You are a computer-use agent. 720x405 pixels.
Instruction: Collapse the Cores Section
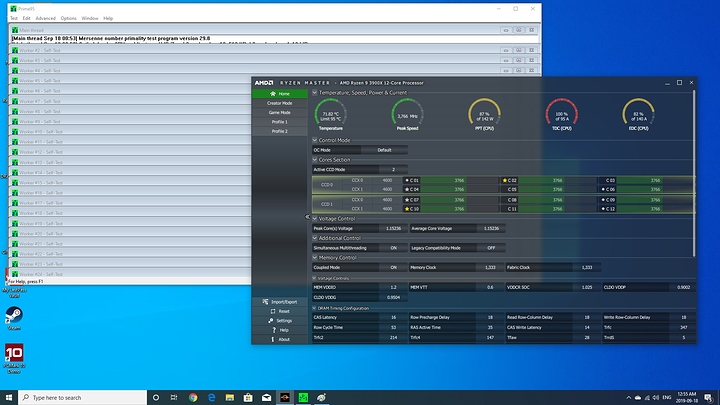[315, 160]
